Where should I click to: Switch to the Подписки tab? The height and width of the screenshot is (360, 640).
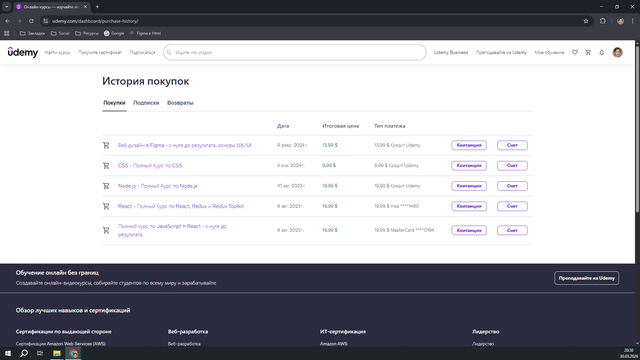point(146,103)
